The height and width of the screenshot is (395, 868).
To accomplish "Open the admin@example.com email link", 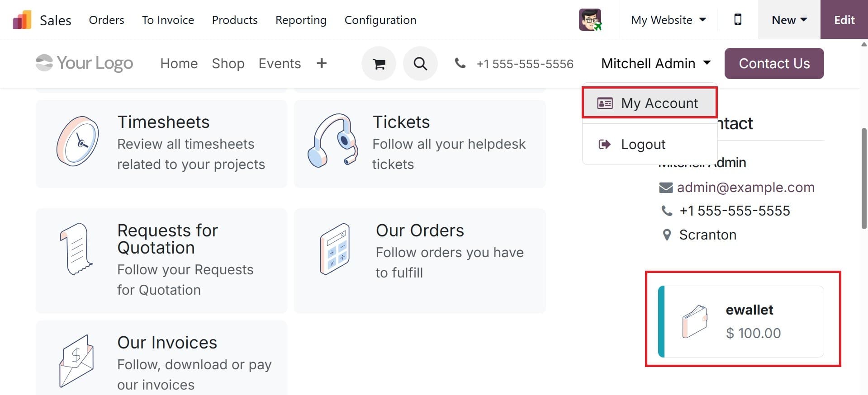I will pyautogui.click(x=745, y=187).
